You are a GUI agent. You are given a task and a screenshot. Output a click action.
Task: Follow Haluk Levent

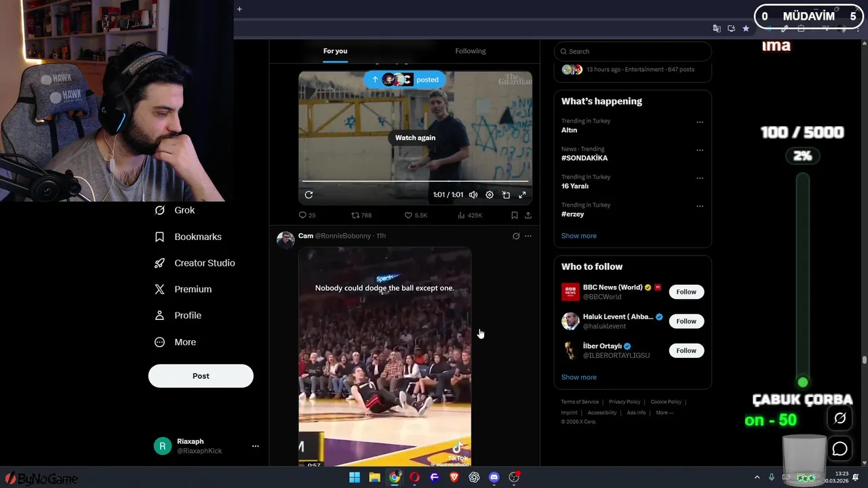click(686, 321)
